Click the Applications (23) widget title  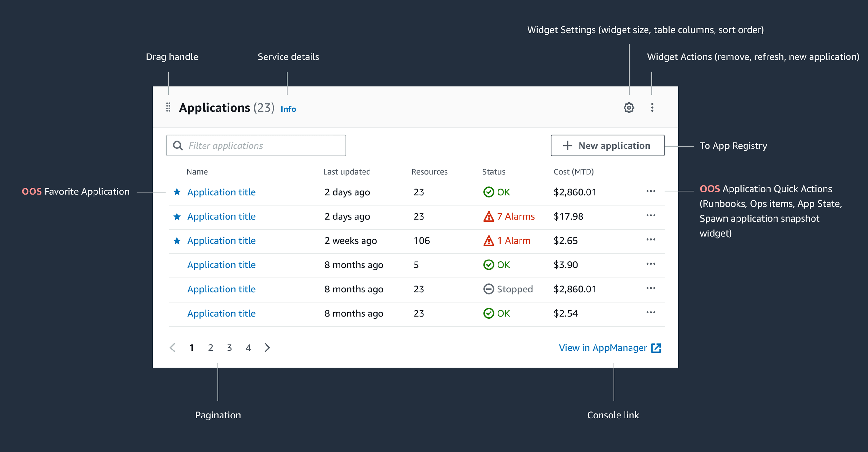[227, 108]
